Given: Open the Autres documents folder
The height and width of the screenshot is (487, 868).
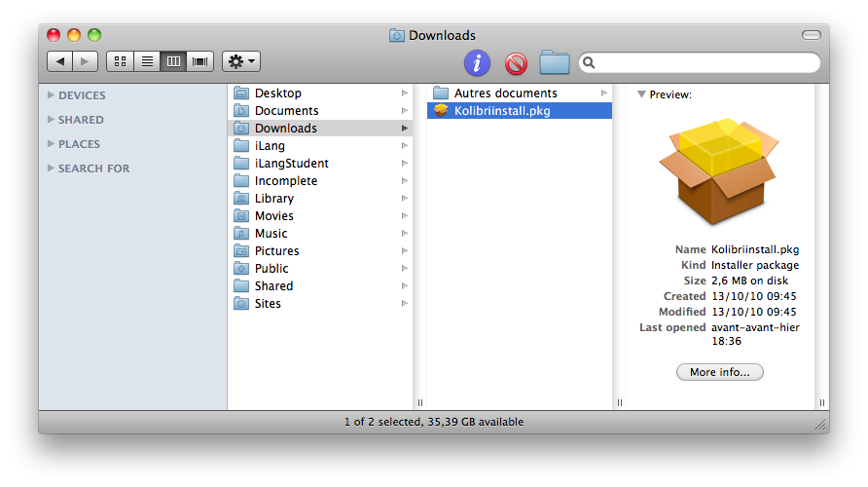Looking at the screenshot, I should [x=520, y=94].
